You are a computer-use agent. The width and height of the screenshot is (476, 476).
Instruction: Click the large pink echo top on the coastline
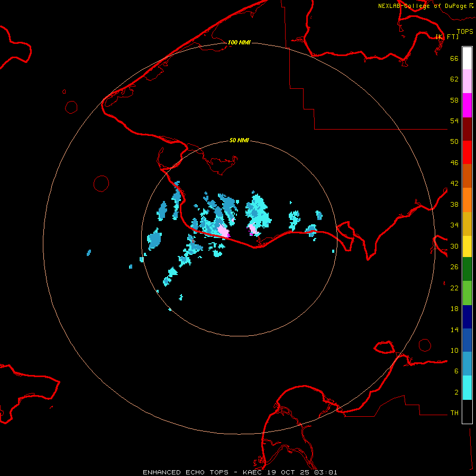(x=224, y=232)
